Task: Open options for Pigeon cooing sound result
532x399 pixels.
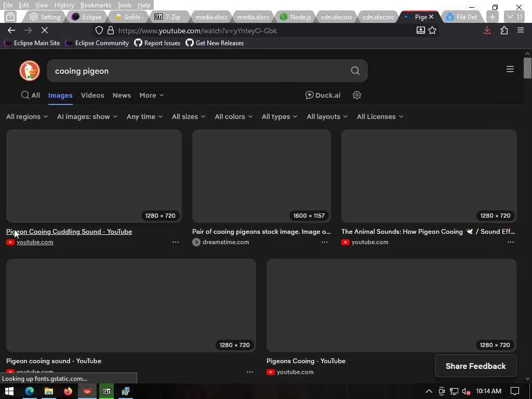Action: pos(250,372)
